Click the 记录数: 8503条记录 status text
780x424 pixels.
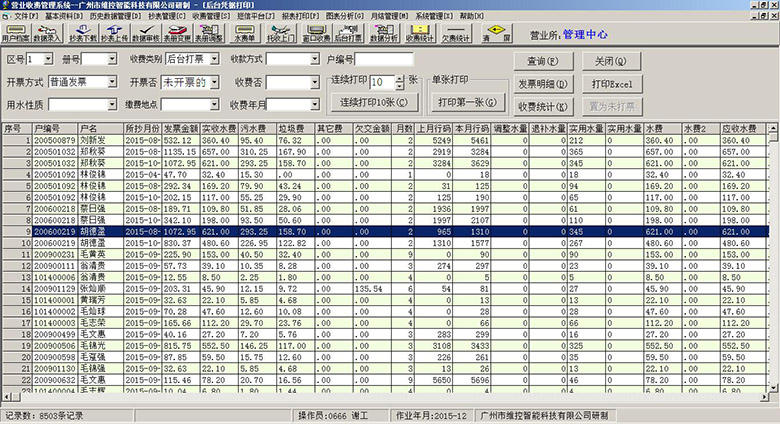pyautogui.click(x=44, y=416)
